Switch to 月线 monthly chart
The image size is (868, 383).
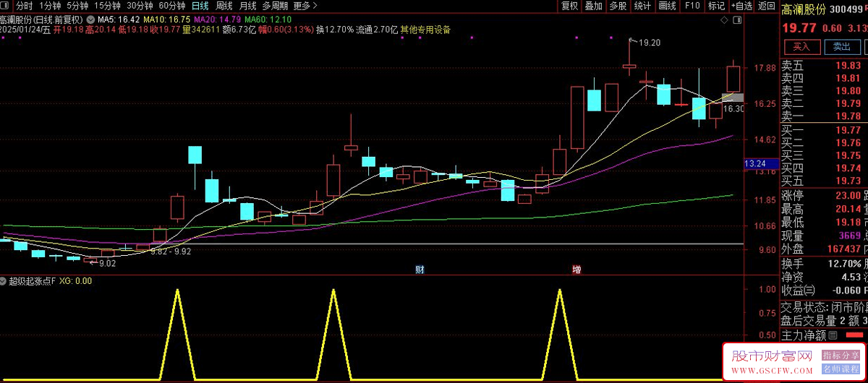(x=247, y=6)
